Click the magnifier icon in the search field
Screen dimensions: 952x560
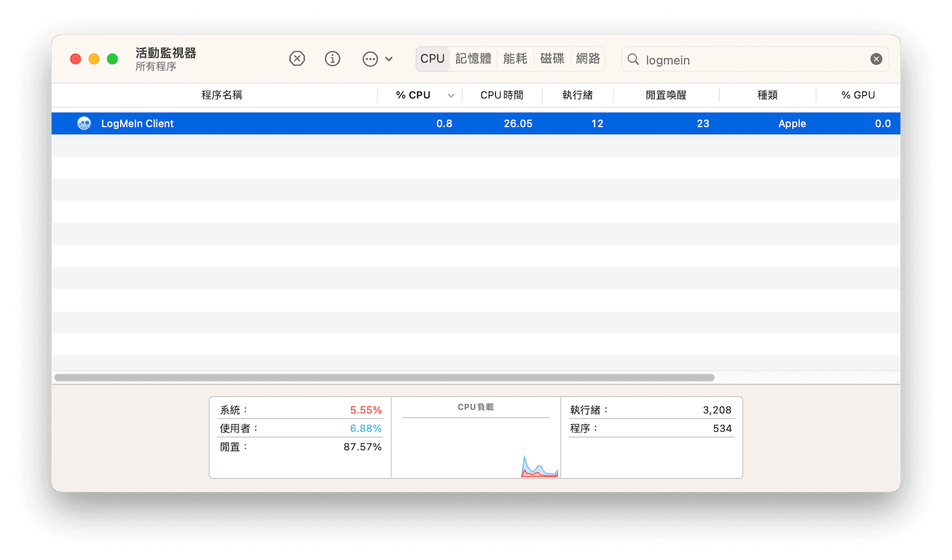click(632, 59)
